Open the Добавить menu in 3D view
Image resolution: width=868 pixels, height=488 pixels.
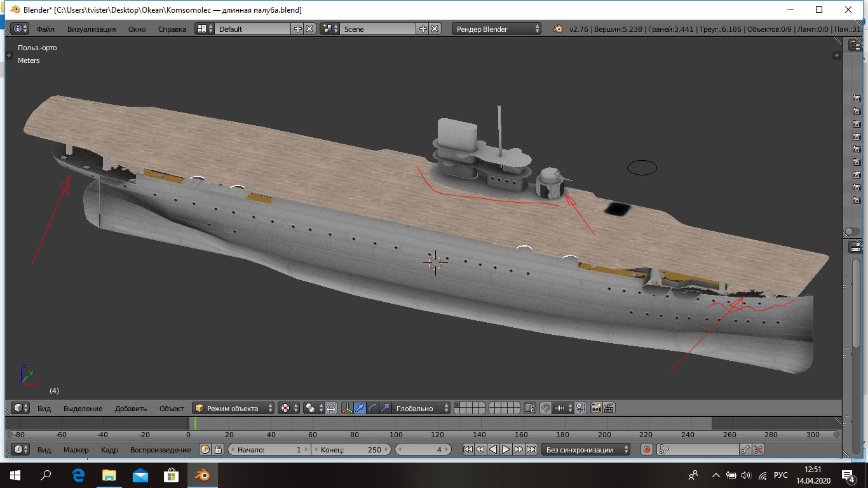click(130, 408)
